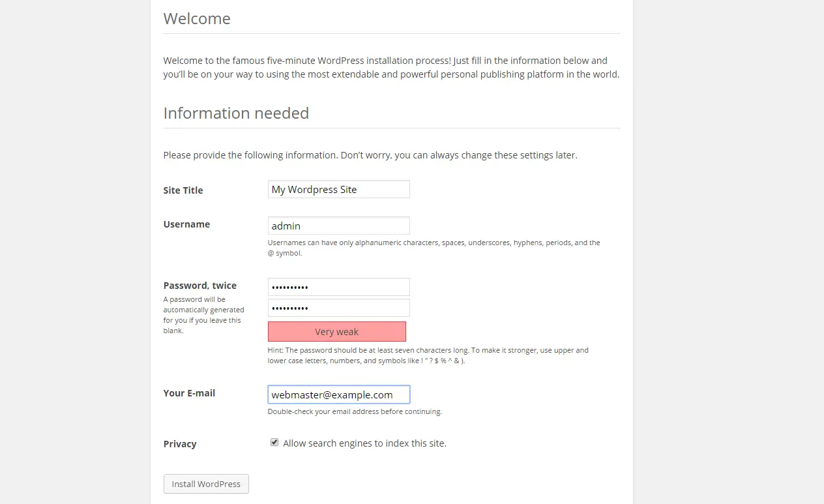Click 'Welcome to the famous five-minute' paragraph
The image size is (824, 504).
[x=391, y=67]
